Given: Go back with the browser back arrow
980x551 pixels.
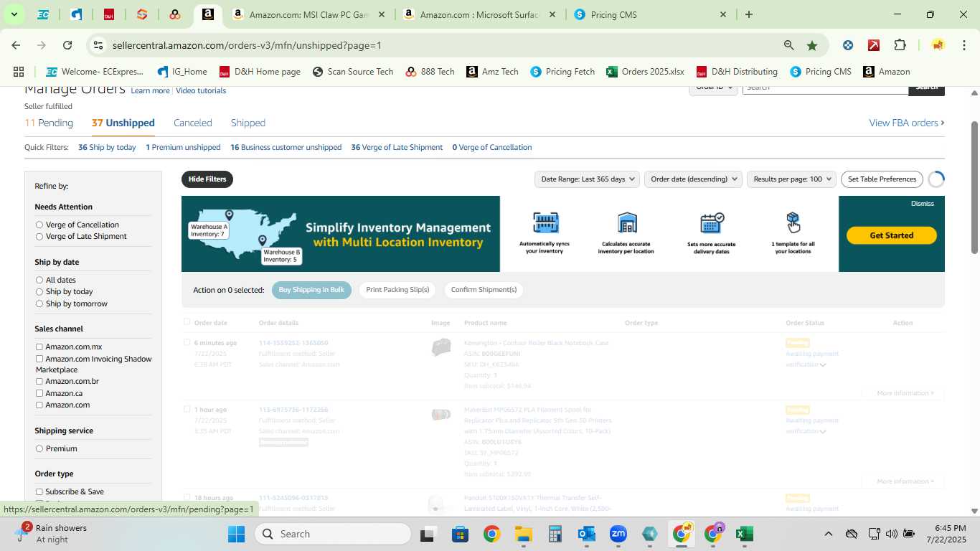Looking at the screenshot, I should (16, 45).
